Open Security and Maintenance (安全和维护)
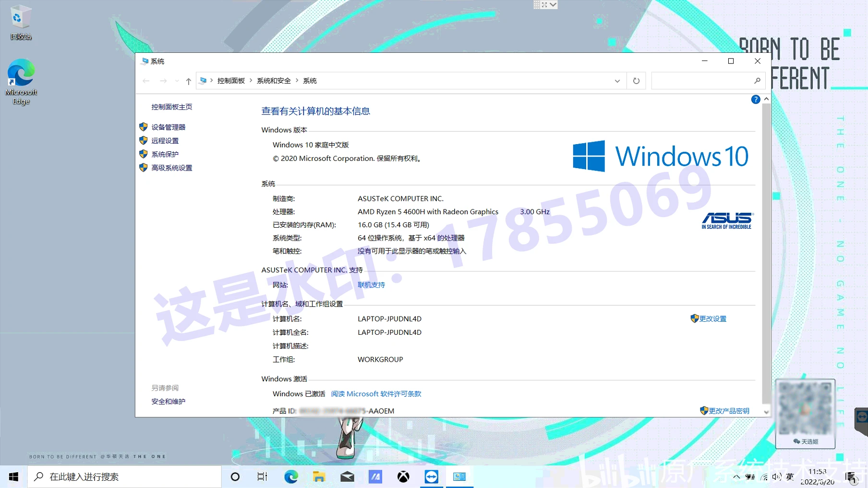Viewport: 868px width, 488px height. [168, 401]
